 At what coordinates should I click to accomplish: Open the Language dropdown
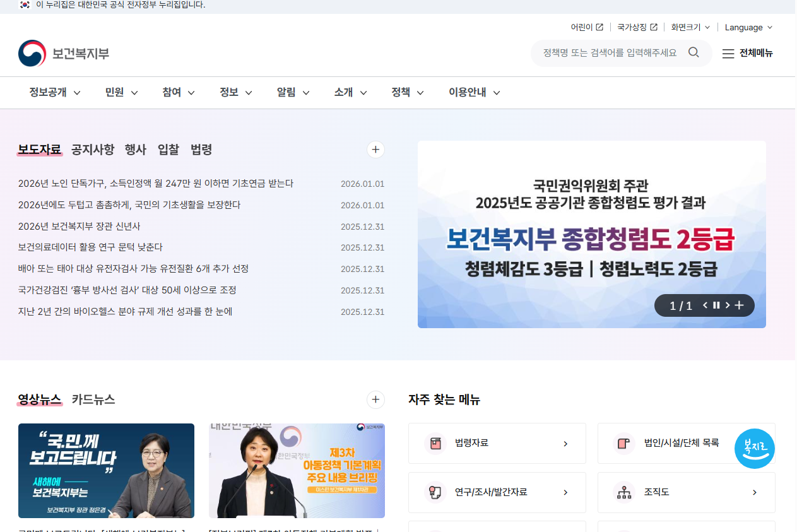point(748,27)
